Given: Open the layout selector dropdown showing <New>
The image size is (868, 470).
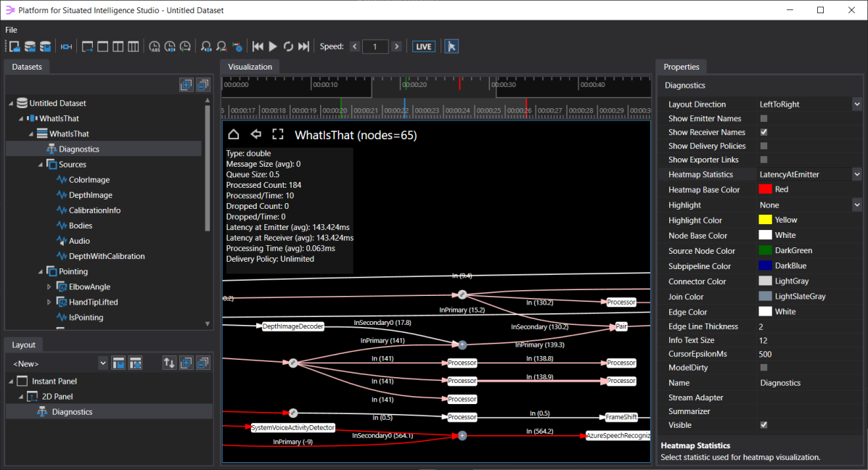Looking at the screenshot, I should tap(102, 363).
